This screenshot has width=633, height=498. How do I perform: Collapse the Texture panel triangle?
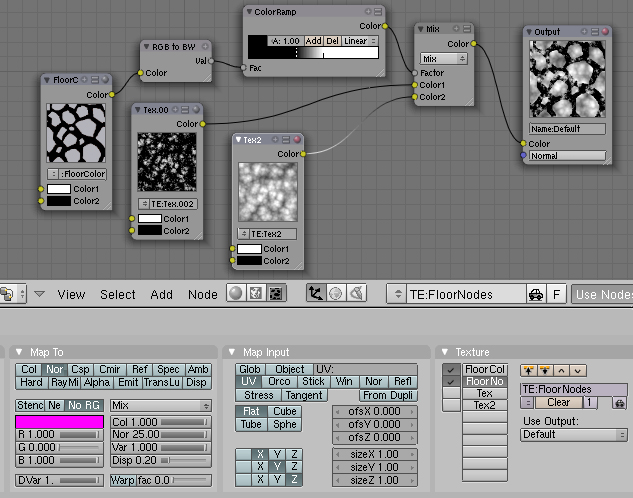(x=445, y=352)
